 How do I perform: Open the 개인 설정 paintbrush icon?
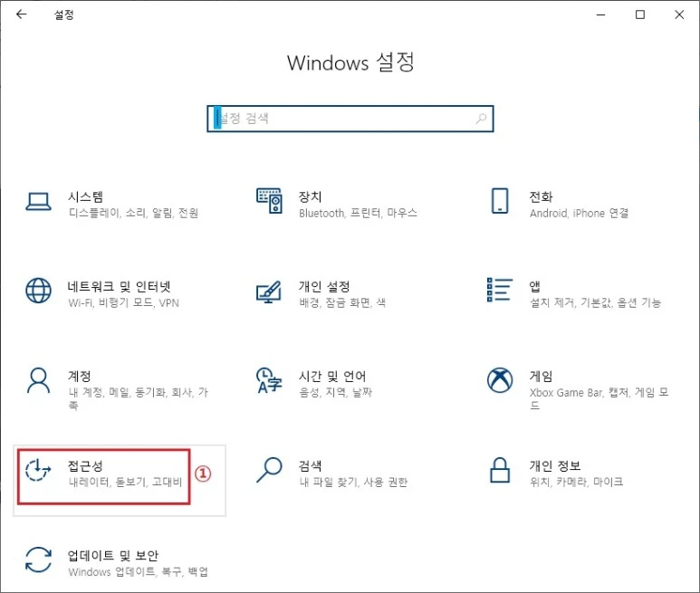[x=269, y=292]
